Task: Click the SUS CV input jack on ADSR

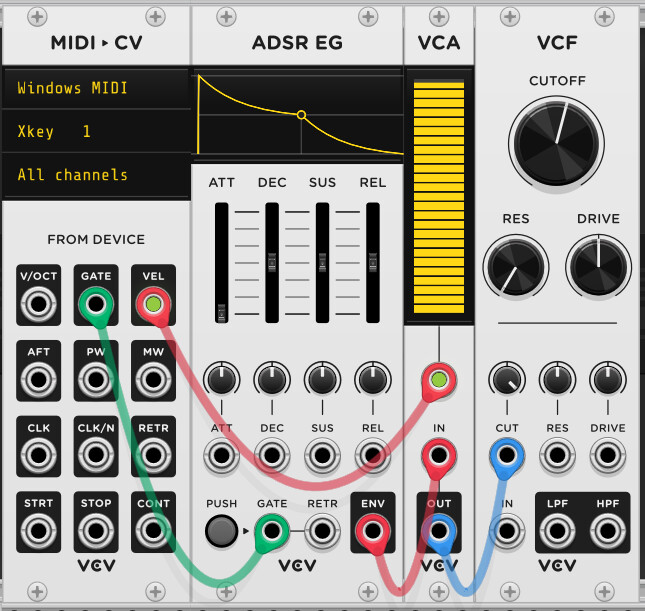Action: [322, 455]
